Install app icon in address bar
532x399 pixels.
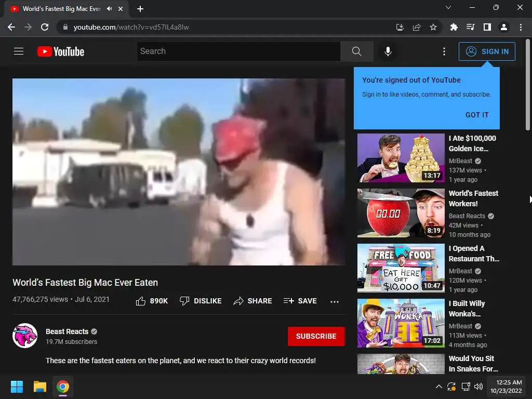click(x=400, y=27)
